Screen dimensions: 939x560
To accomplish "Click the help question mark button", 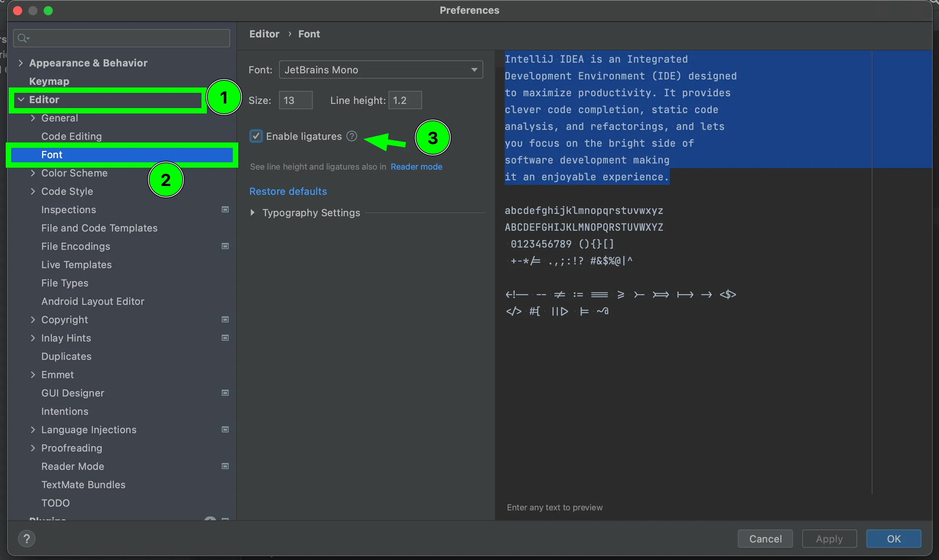I will coord(26,539).
